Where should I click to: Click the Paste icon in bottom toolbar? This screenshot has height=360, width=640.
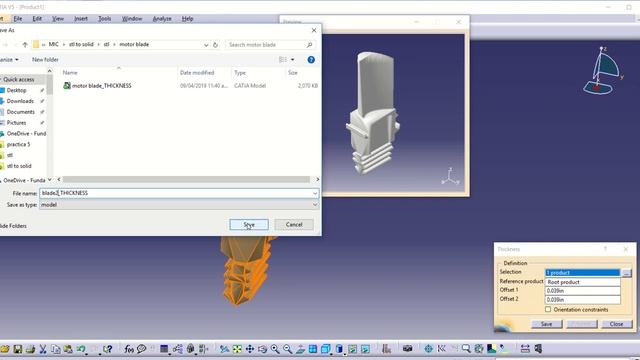68,349
